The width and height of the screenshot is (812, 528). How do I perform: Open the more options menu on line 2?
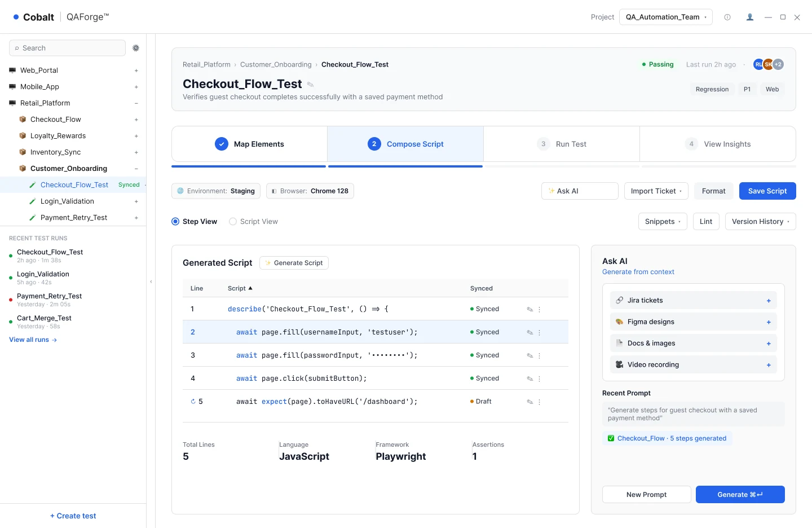click(540, 332)
